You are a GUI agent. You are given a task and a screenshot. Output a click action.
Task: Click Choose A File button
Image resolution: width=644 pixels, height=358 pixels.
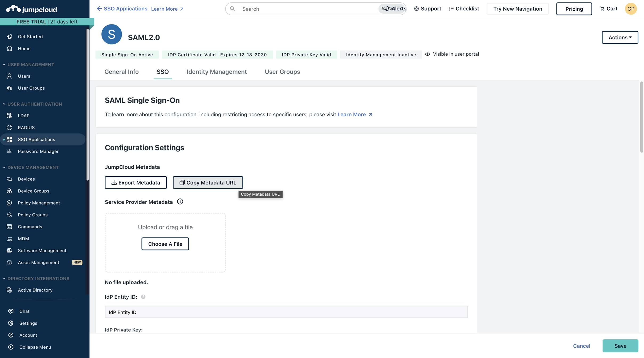tap(165, 244)
